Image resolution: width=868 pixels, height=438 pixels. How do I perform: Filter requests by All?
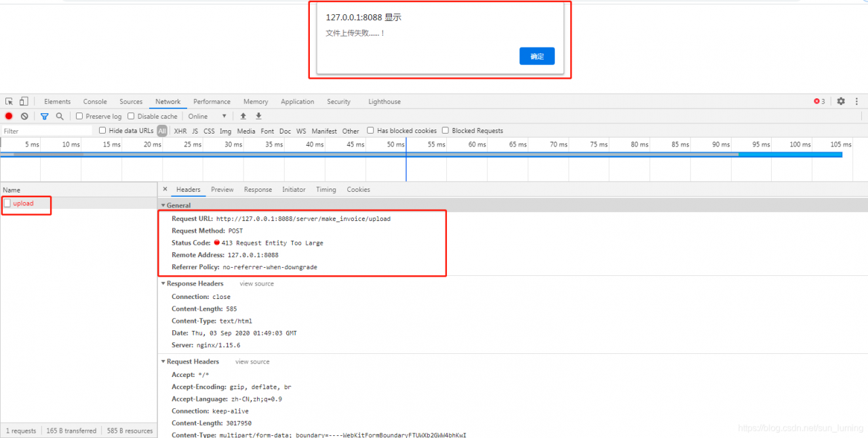pos(162,131)
